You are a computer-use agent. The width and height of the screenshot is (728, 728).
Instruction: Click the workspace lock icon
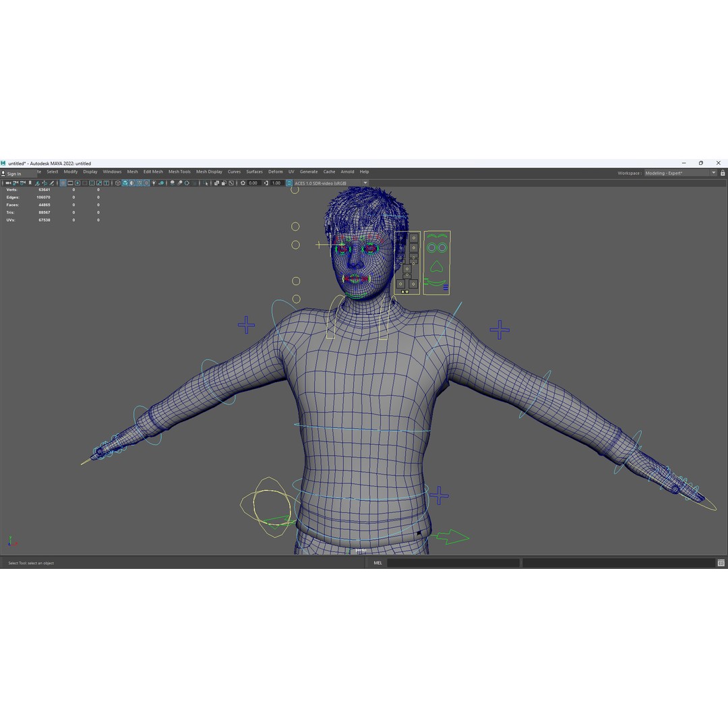pos(723,173)
